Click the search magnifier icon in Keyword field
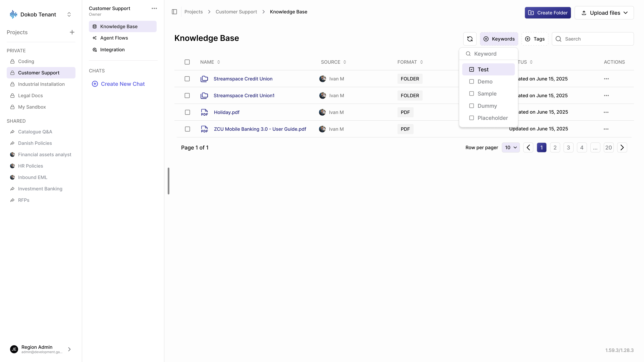This screenshot has width=644, height=362. pyautogui.click(x=468, y=54)
